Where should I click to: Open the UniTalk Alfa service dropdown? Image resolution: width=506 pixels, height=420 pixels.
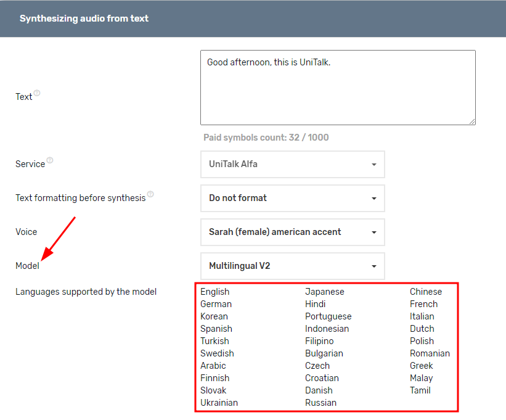pos(292,164)
